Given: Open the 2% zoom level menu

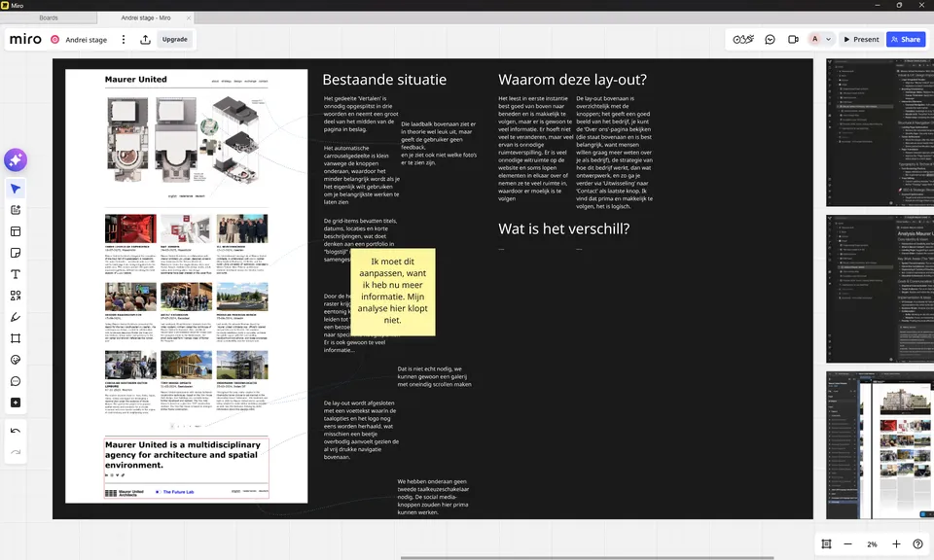Looking at the screenshot, I should click(872, 543).
